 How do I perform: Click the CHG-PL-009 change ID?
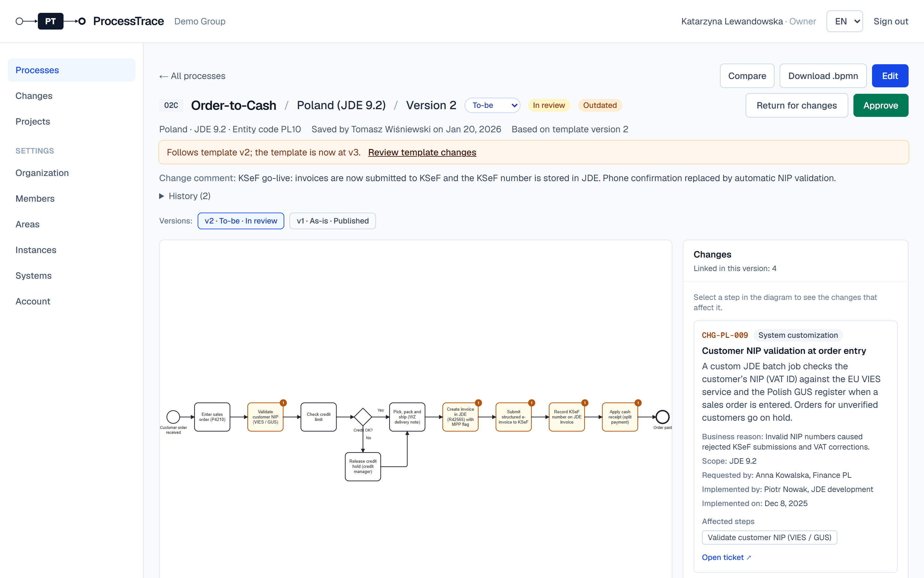tap(724, 335)
